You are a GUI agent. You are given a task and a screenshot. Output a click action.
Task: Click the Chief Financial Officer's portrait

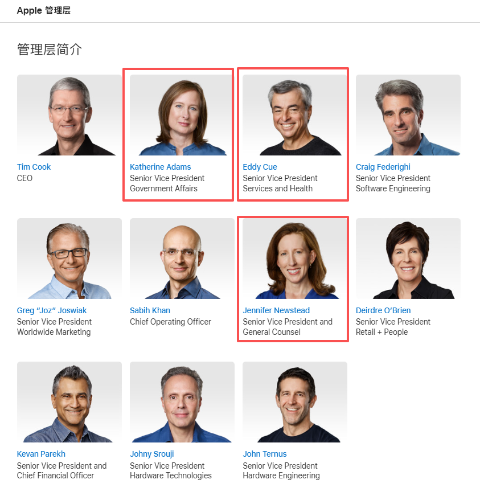[x=69, y=402]
